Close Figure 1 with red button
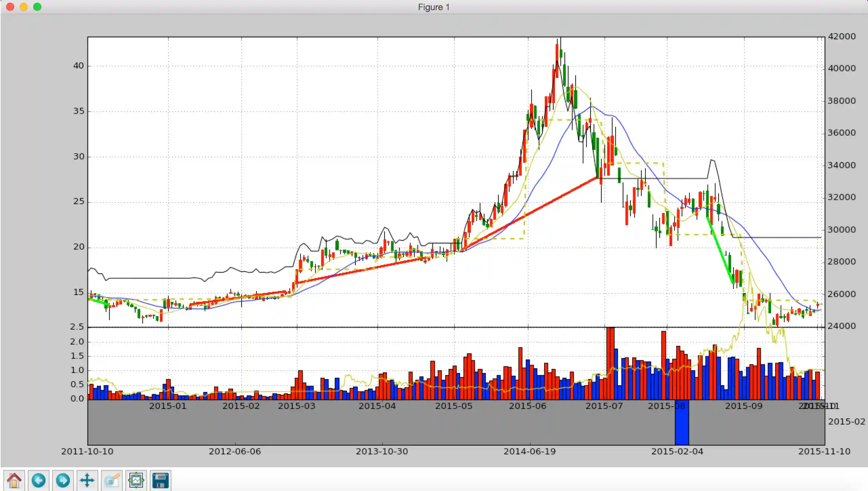The width and height of the screenshot is (868, 491). 10,7
